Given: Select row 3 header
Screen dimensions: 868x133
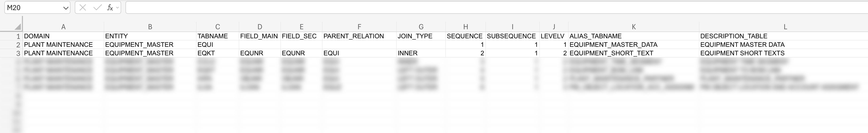Looking at the screenshot, I should pos(18,53).
